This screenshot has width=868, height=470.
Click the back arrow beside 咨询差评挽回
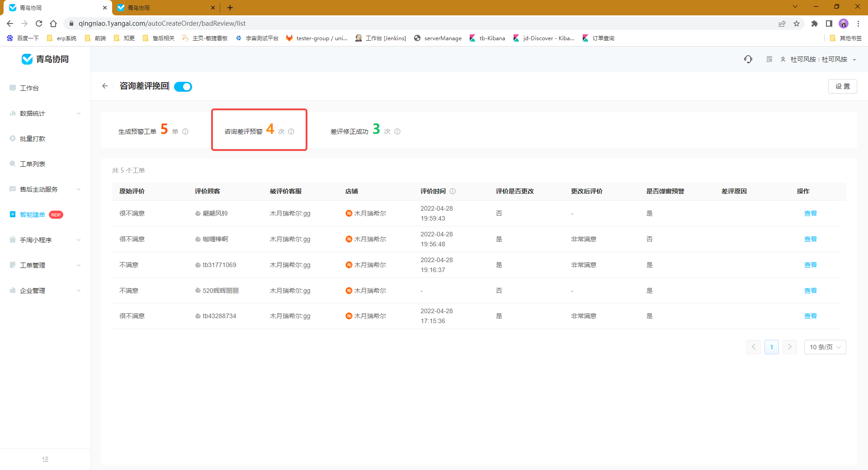[105, 86]
